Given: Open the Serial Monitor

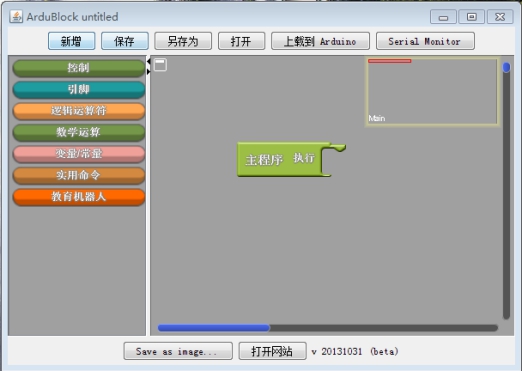Looking at the screenshot, I should click(x=425, y=41).
